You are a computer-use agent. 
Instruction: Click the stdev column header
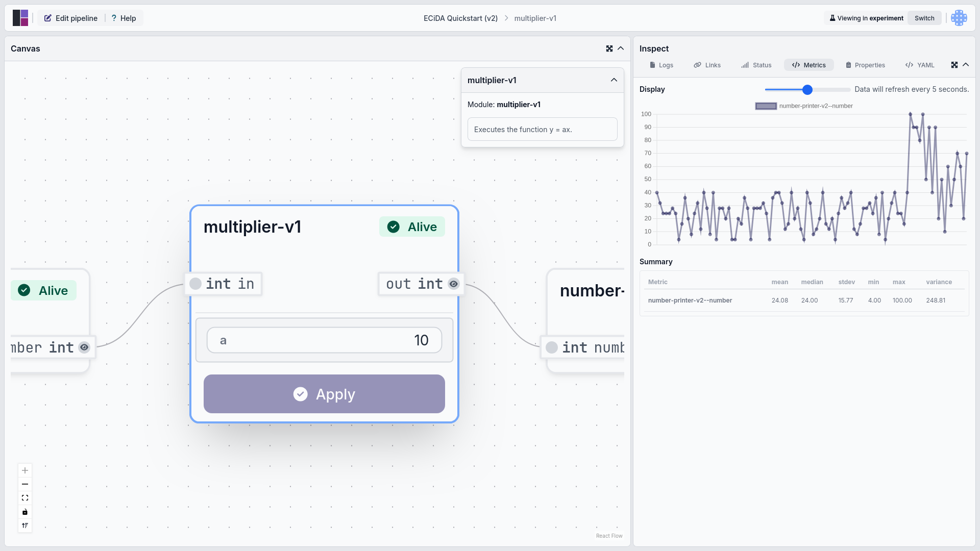coord(846,282)
